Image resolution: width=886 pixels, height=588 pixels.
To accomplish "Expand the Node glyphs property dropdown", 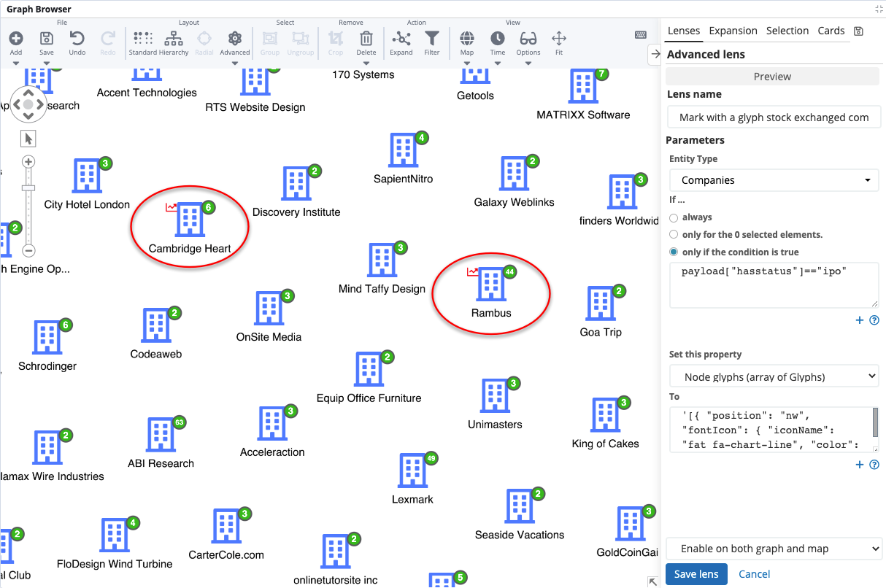I will coord(774,376).
